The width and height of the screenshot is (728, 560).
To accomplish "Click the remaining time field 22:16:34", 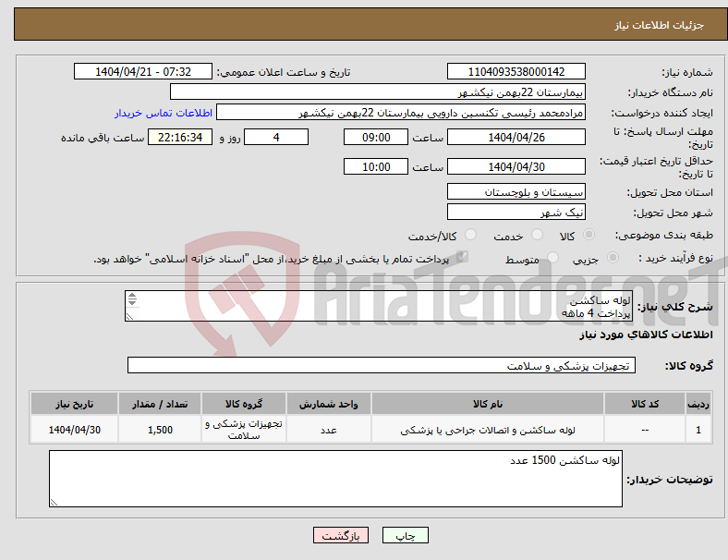I will 180,137.
